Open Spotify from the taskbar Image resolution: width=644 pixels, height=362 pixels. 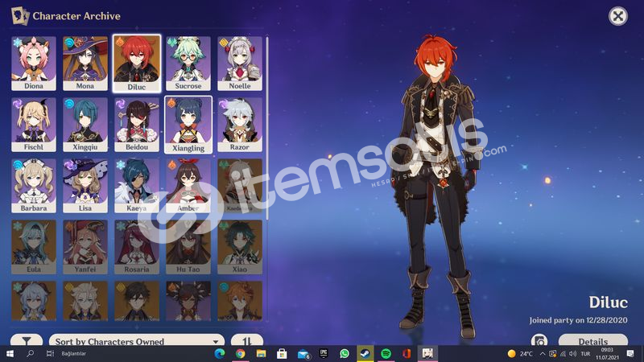[386, 354]
